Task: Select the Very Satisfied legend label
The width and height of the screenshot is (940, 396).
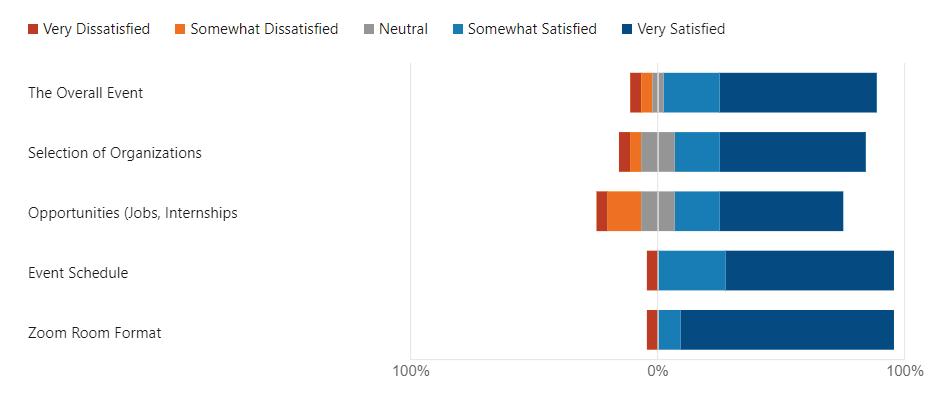Action: coord(681,29)
